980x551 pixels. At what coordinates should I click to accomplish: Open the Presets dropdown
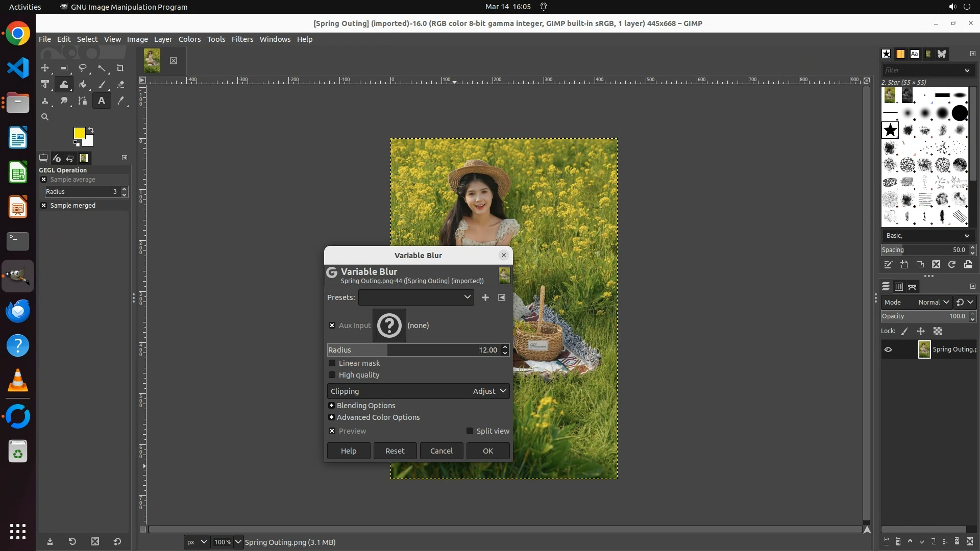point(416,297)
